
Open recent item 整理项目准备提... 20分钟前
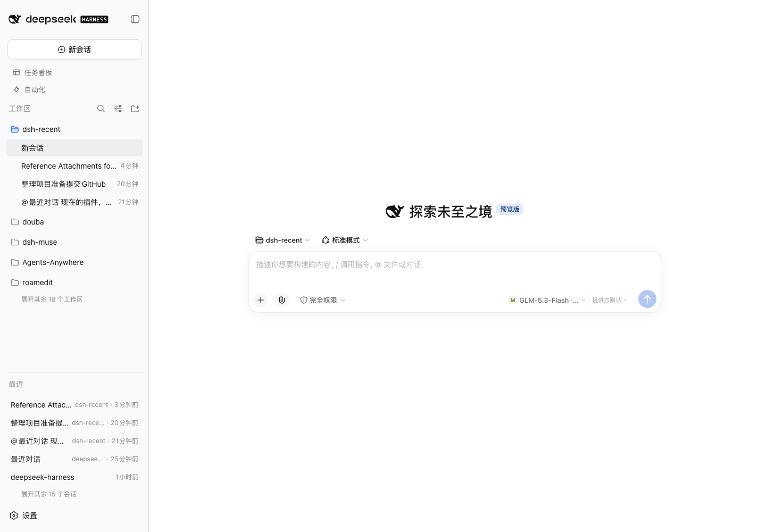pos(74,423)
